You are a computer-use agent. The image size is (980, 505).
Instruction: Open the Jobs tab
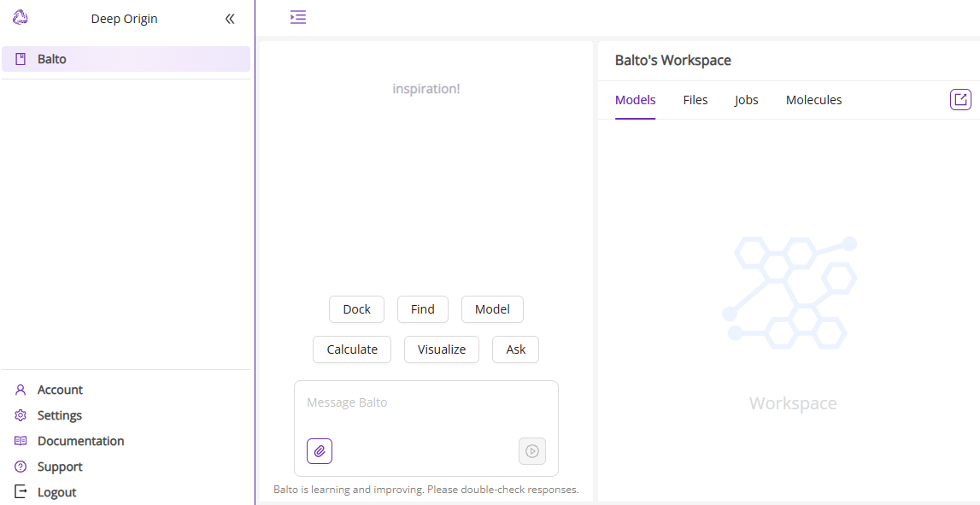coord(746,100)
